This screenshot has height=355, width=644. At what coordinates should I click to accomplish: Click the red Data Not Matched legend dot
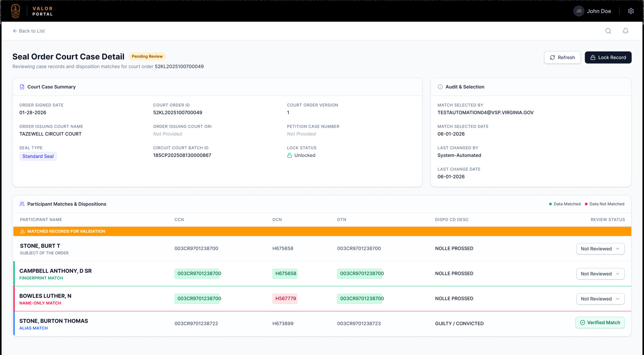586,204
